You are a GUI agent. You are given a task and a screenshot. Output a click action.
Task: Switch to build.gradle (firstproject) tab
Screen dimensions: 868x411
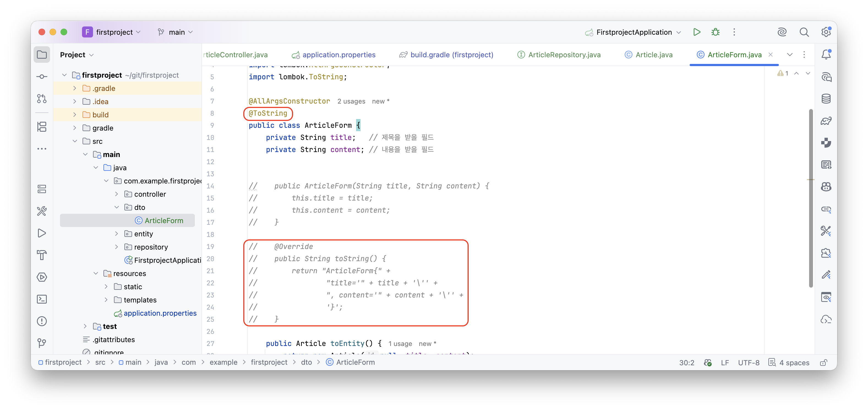[446, 55]
